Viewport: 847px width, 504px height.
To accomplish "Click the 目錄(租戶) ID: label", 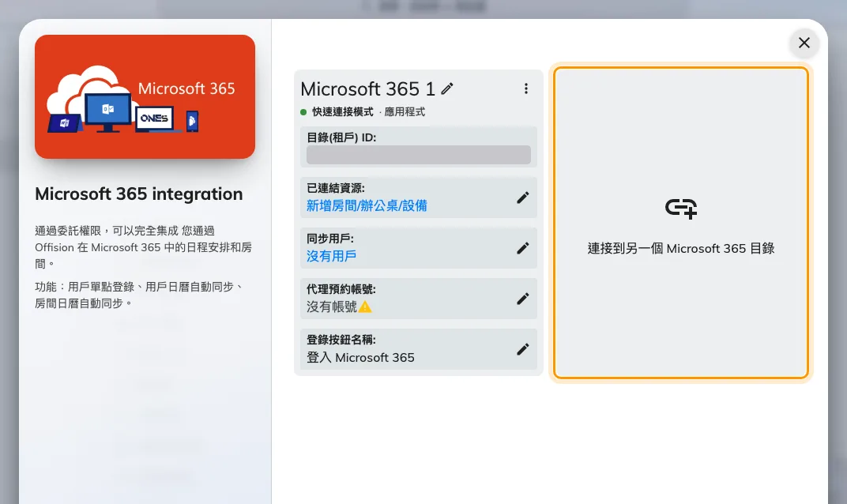I will coord(341,137).
